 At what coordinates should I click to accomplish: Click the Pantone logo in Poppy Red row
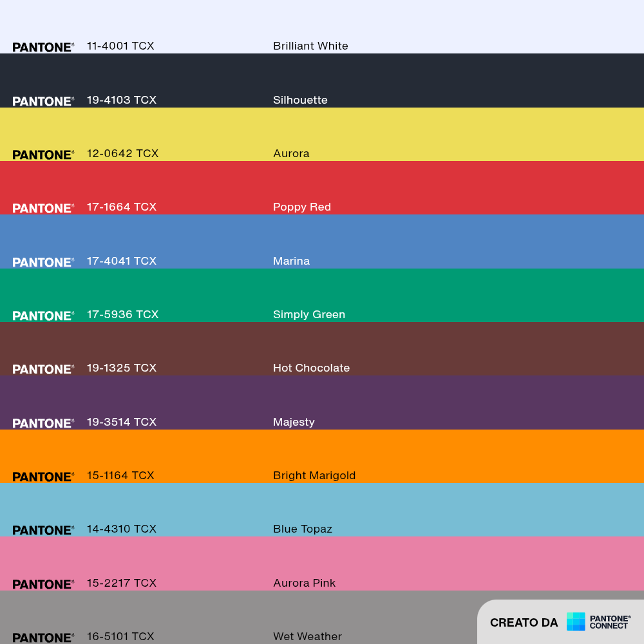pyautogui.click(x=43, y=208)
